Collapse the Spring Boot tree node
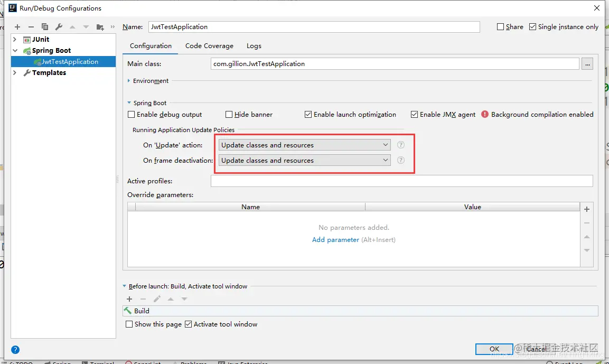The image size is (609, 364). [15, 51]
